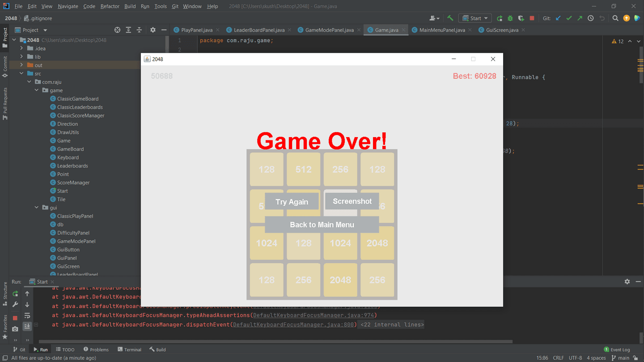Expand the .idea folder

[21, 48]
